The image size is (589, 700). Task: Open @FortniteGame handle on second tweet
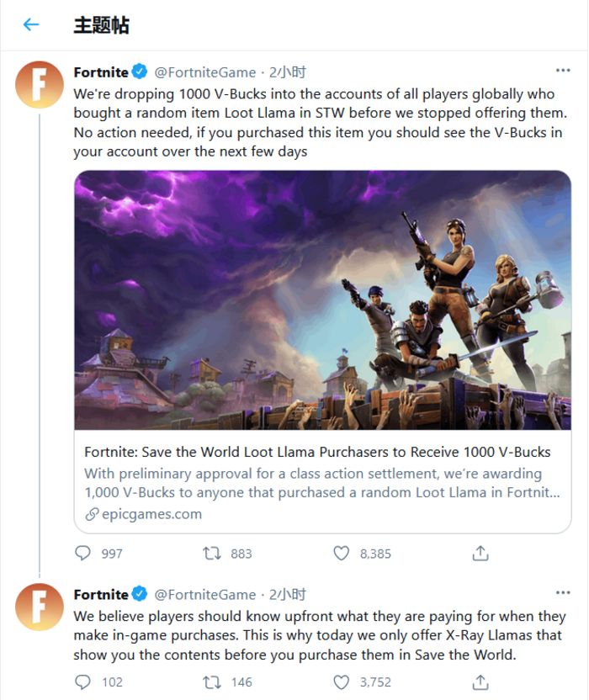[x=205, y=595]
